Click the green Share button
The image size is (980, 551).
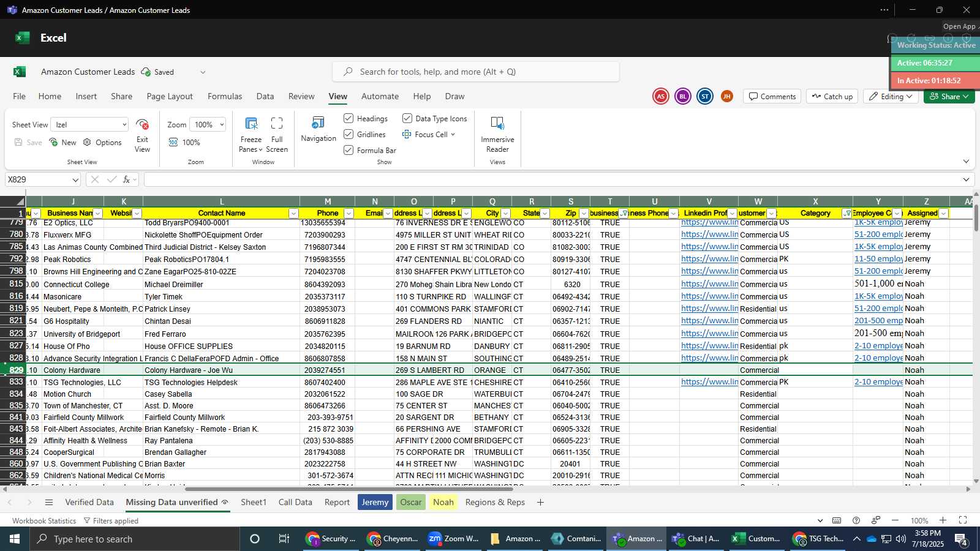pos(949,96)
